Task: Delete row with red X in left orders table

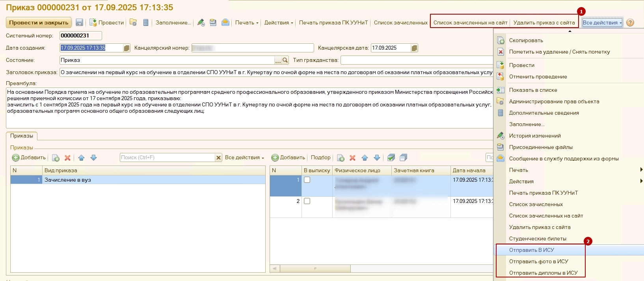Action: click(67, 158)
